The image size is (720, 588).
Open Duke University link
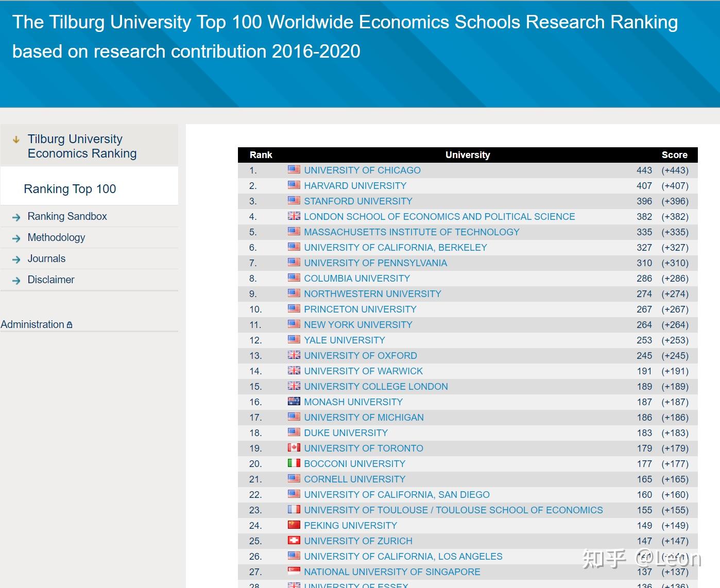[x=346, y=433]
